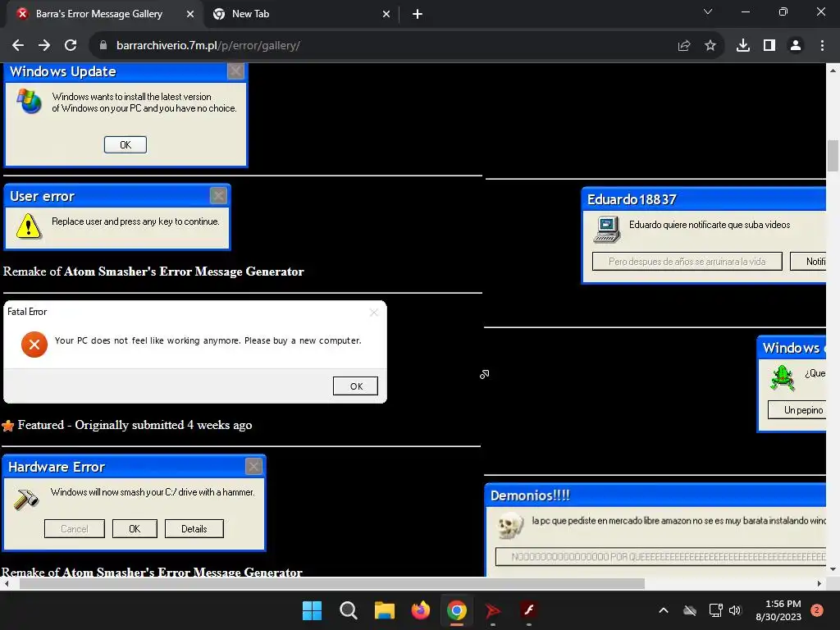This screenshot has width=840, height=630.
Task: Click the red arrow app in taskbar
Action: pos(492,610)
